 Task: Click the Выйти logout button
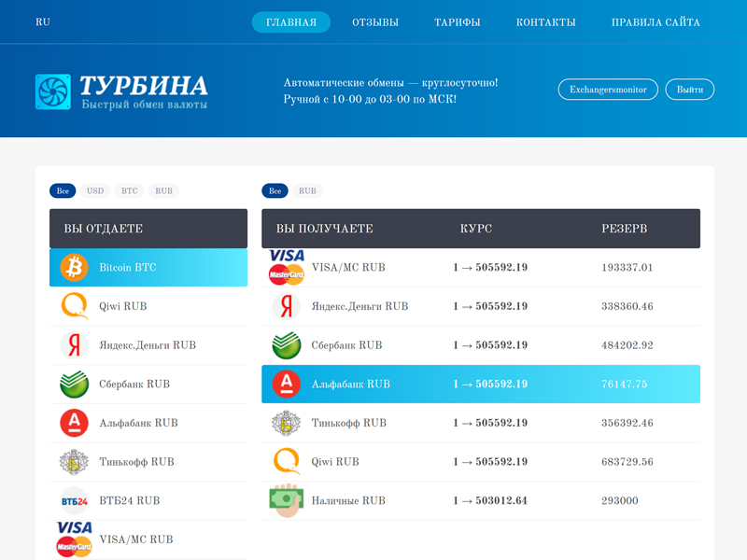690,90
